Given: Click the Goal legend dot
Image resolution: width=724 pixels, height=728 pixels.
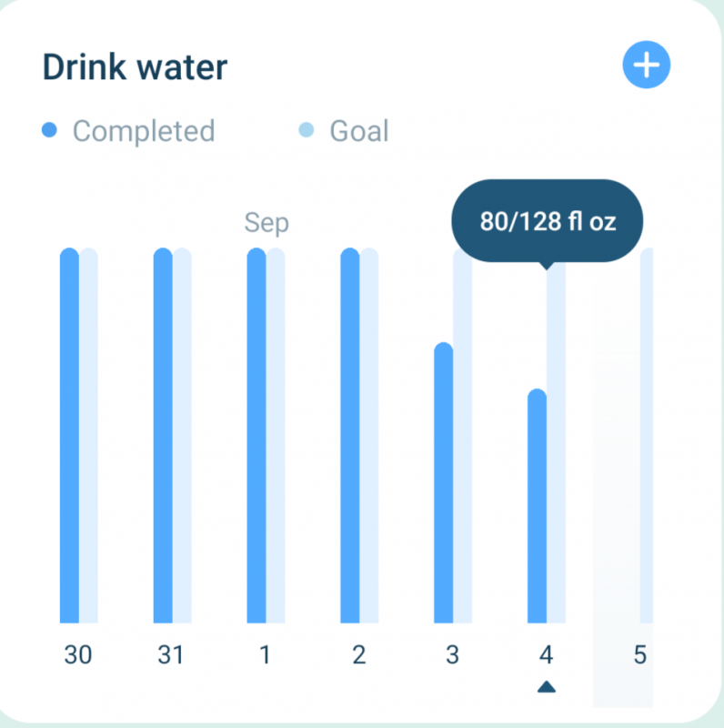Looking at the screenshot, I should [307, 131].
